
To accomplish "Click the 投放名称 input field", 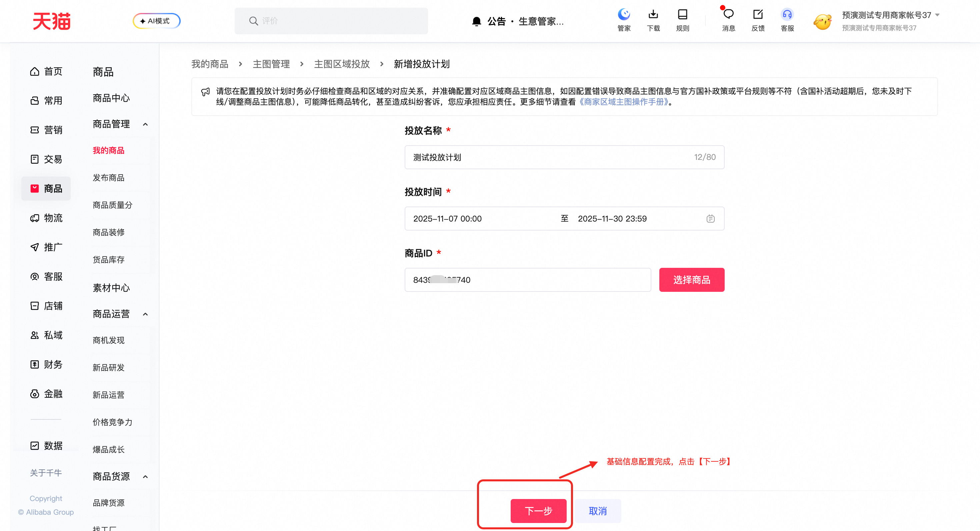I will coord(564,157).
